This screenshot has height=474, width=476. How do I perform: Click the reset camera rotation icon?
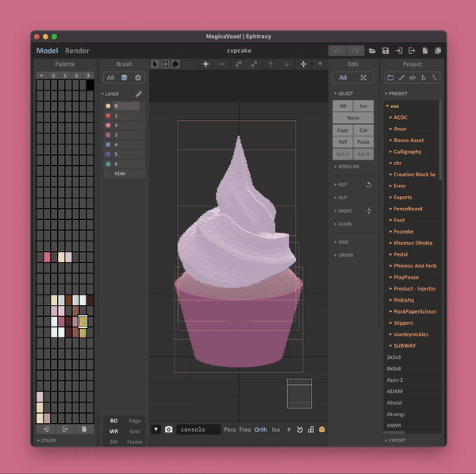[300, 430]
